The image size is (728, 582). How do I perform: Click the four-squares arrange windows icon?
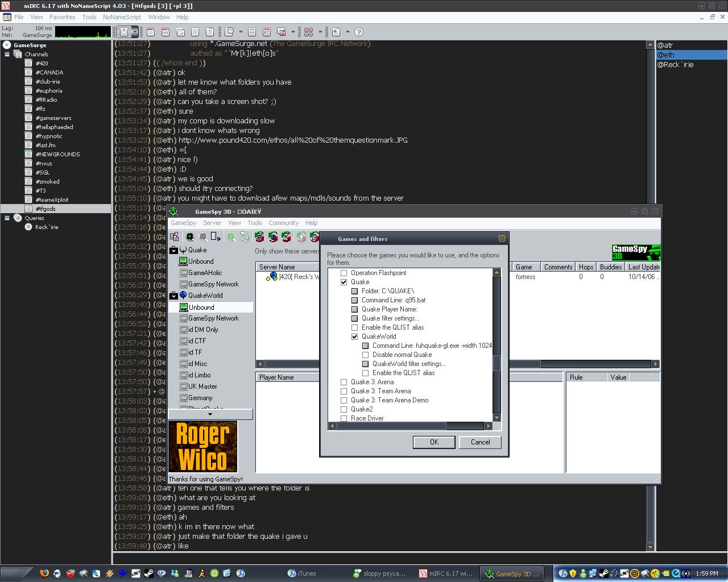[x=308, y=32]
